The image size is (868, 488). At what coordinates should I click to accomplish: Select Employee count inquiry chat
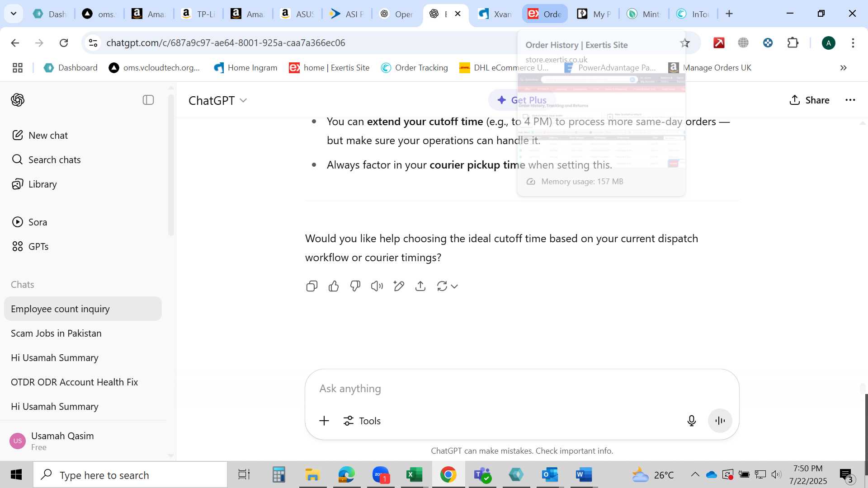tap(83, 309)
